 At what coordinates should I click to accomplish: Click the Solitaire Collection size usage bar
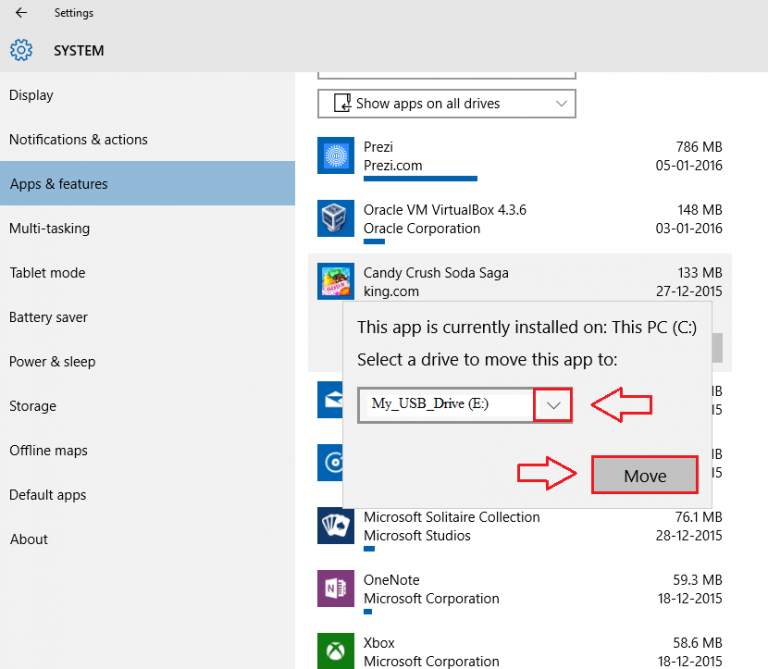coord(369,549)
